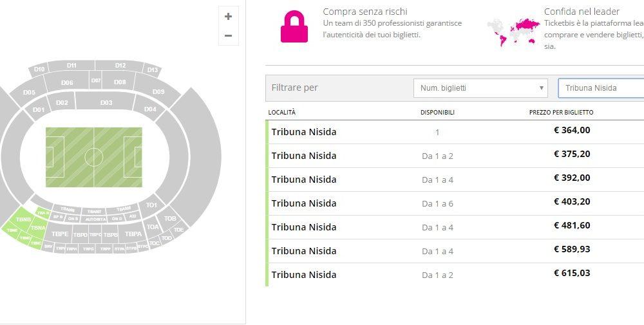Image resolution: width=644 pixels, height=325 pixels.
Task: Select the €615,03 Tribuna Nisida listing
Action: pyautogui.click(x=451, y=275)
